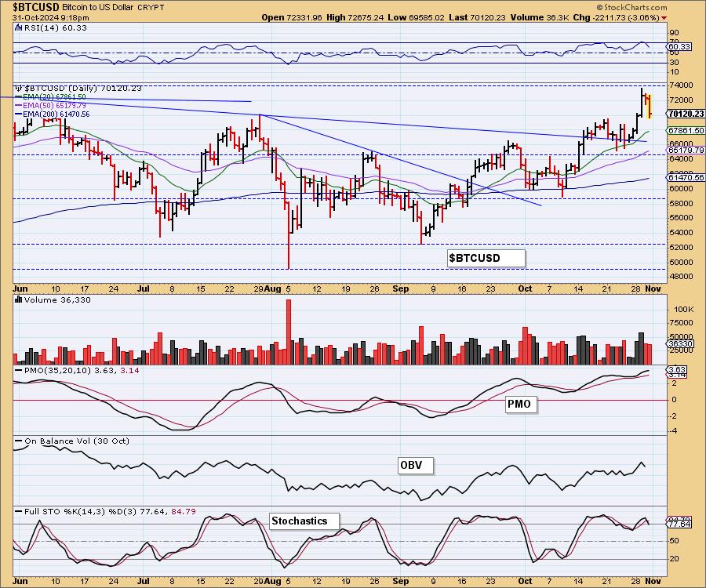Click the dark blue EMA(200) legend line marker
The height and width of the screenshot is (588, 706).
19,114
